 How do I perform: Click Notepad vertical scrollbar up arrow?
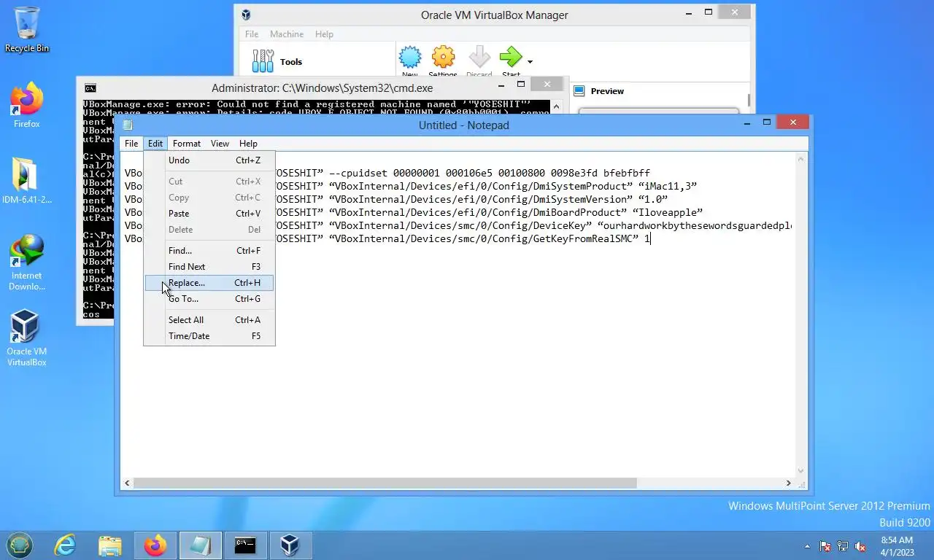tap(800, 158)
